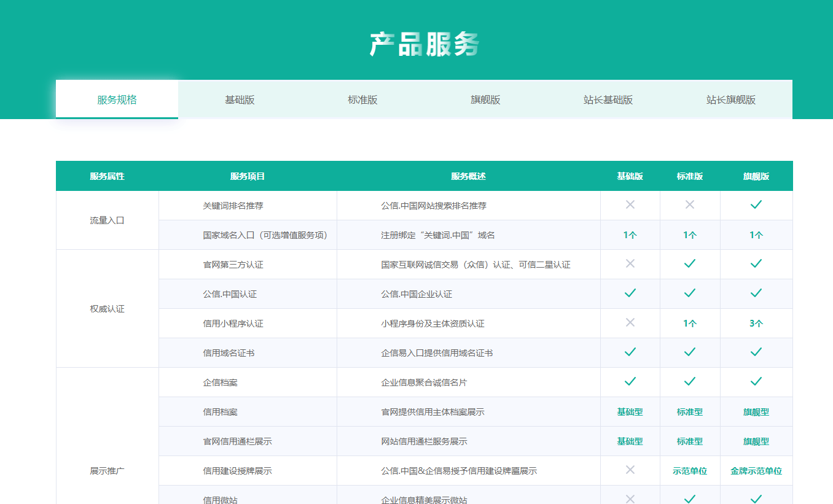Expand the 权威认证 service category row
The height and width of the screenshot is (504, 833).
[107, 308]
